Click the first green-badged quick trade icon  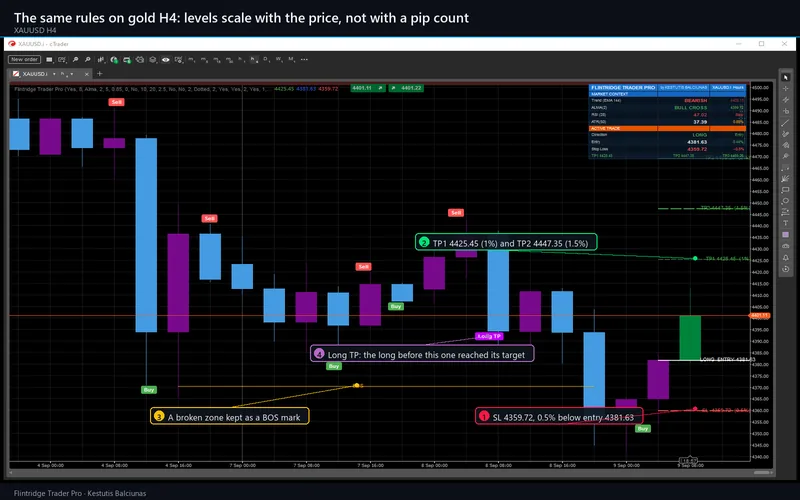coord(114,60)
